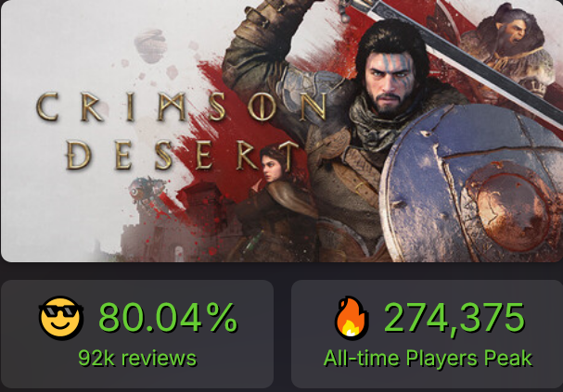
Task: Click the bearded warrior's painted face
Action: (391, 81)
